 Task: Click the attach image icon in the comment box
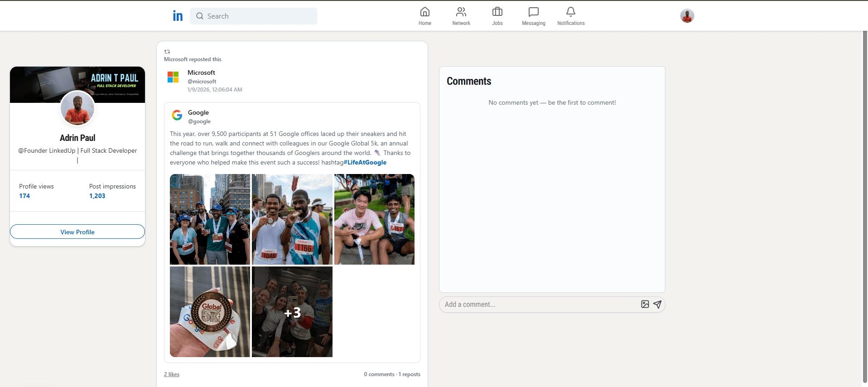[x=645, y=305]
